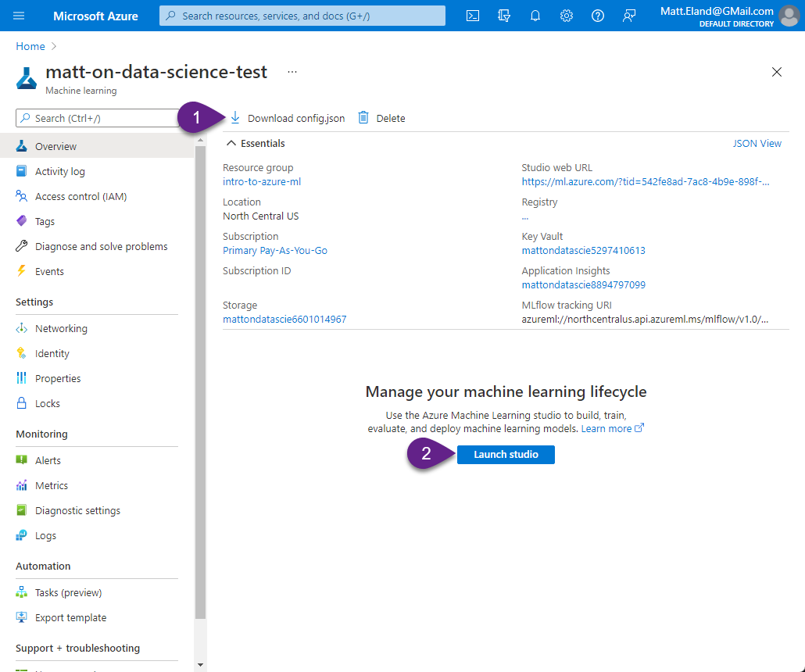Image resolution: width=805 pixels, height=672 pixels.
Task: Open the Directories and subscriptions filter icon
Action: pyautogui.click(x=503, y=16)
